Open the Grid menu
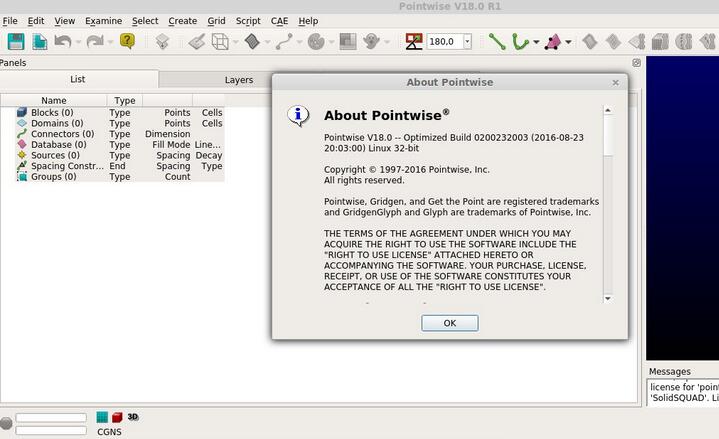 point(216,21)
